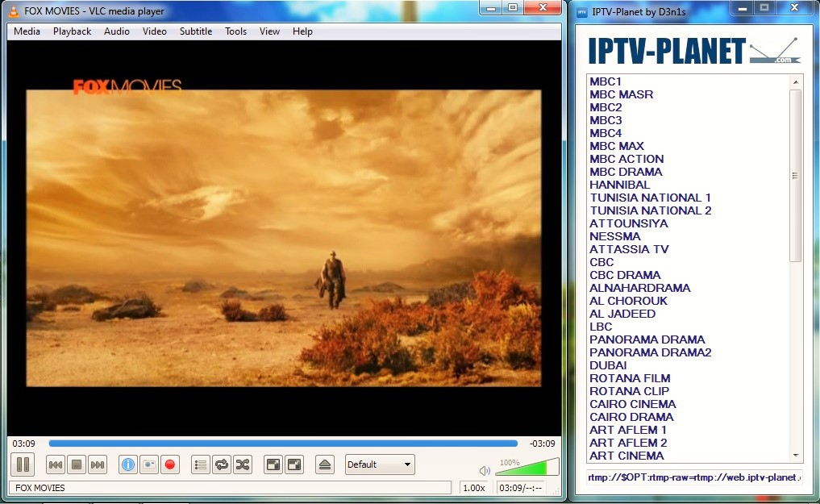The image size is (820, 504).
Task: Click the channel list scroll-up arrow
Action: (x=796, y=82)
